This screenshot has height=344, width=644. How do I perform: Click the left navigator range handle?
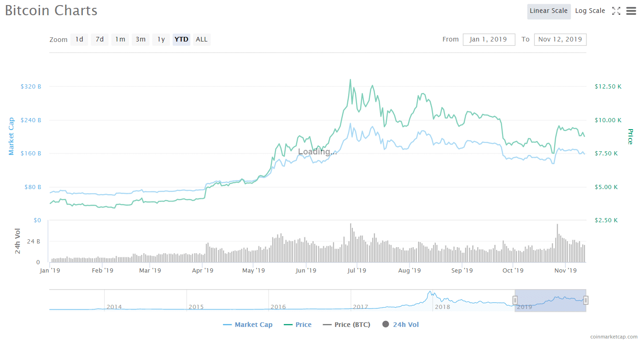[515, 301]
